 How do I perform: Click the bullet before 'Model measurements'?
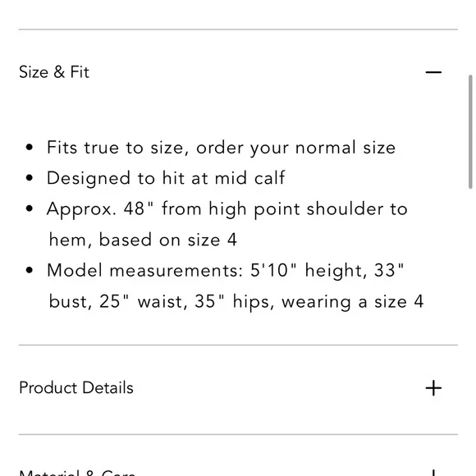click(x=30, y=270)
